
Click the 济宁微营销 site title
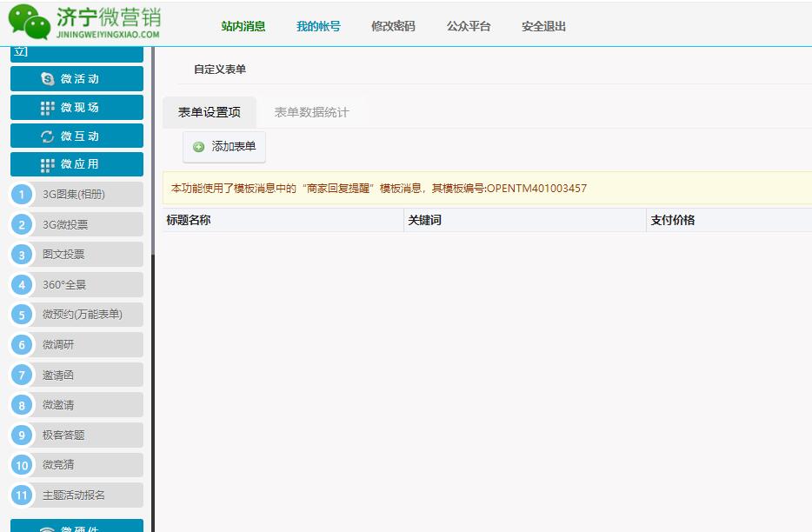point(108,17)
